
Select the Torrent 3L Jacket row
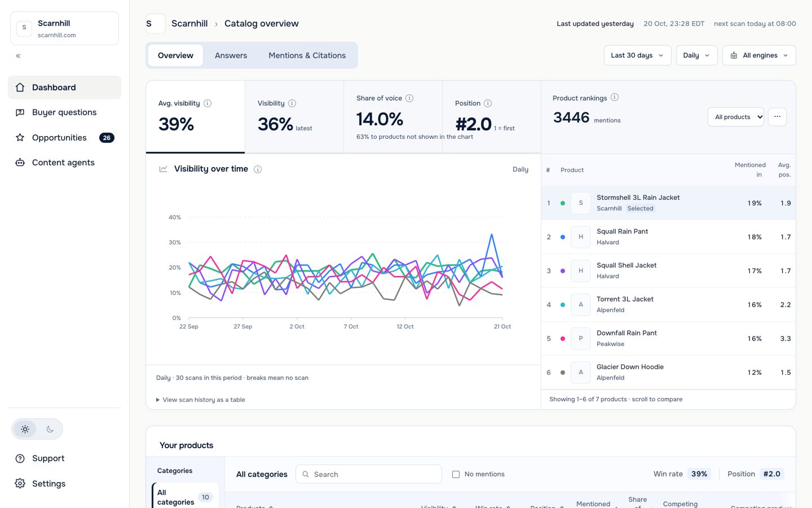tap(668, 305)
